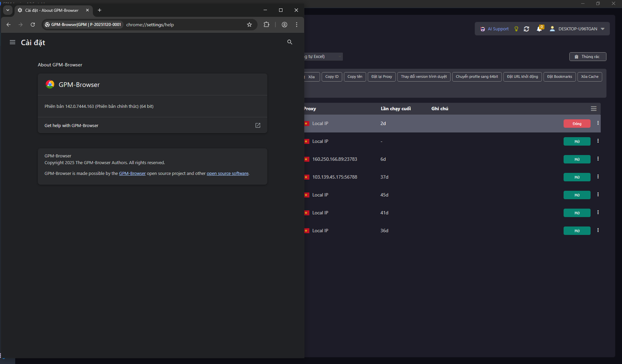Open row menu for proxy 103.139.45.175:56788

598,177
